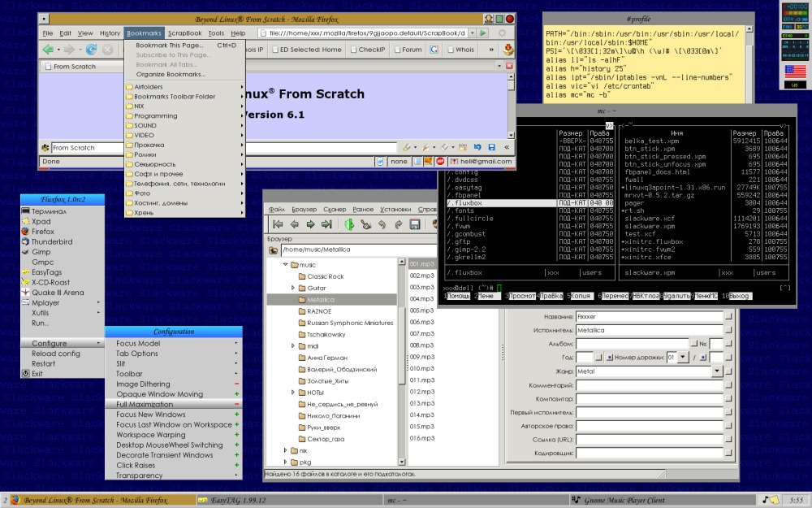This screenshot has height=508, width=812.
Task: Click EasyTAG folder tree scrollbar
Action: click(401, 362)
